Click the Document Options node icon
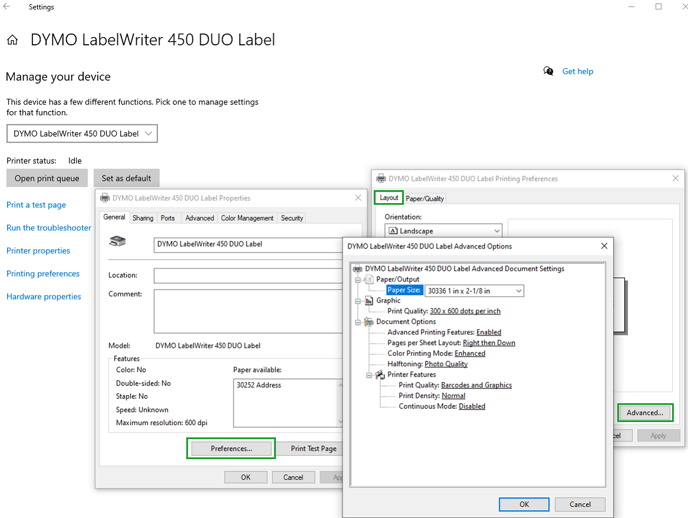The width and height of the screenshot is (688, 518). coord(369,322)
